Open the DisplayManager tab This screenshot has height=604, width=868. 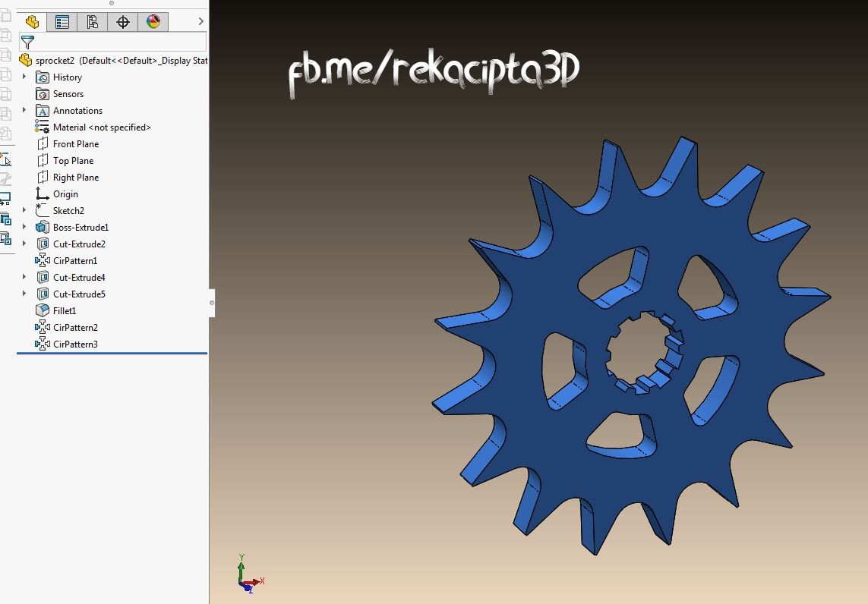[153, 21]
